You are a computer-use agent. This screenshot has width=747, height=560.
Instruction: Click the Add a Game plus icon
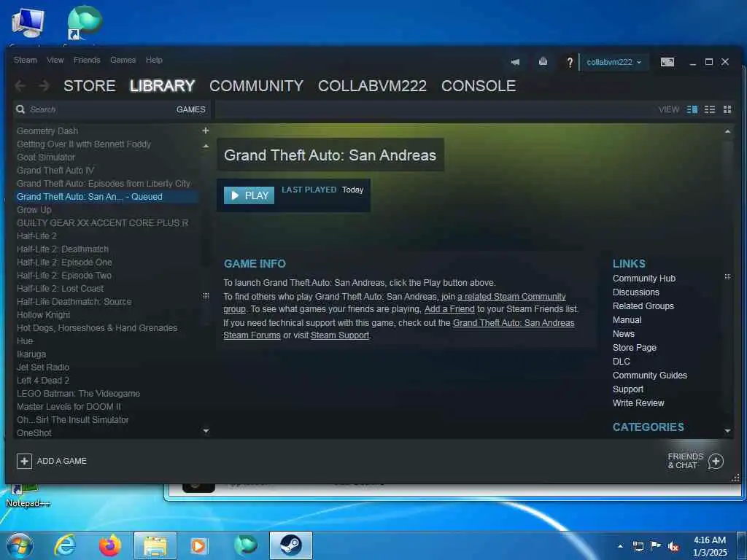(24, 461)
